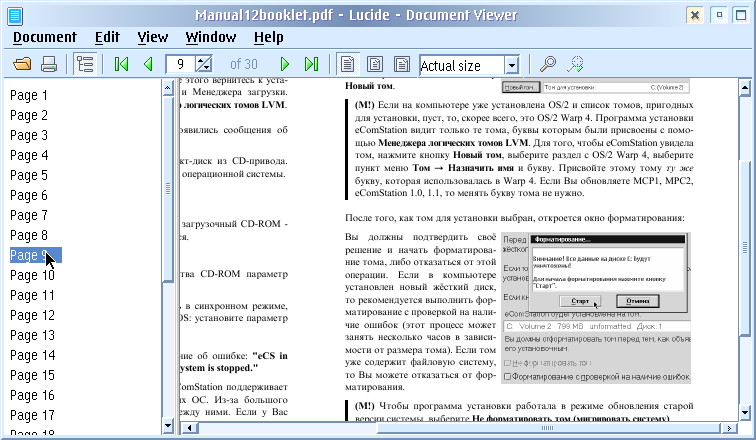This screenshot has height=440, width=756.
Task: Select Page 13 in navigation list
Action: 32,335
